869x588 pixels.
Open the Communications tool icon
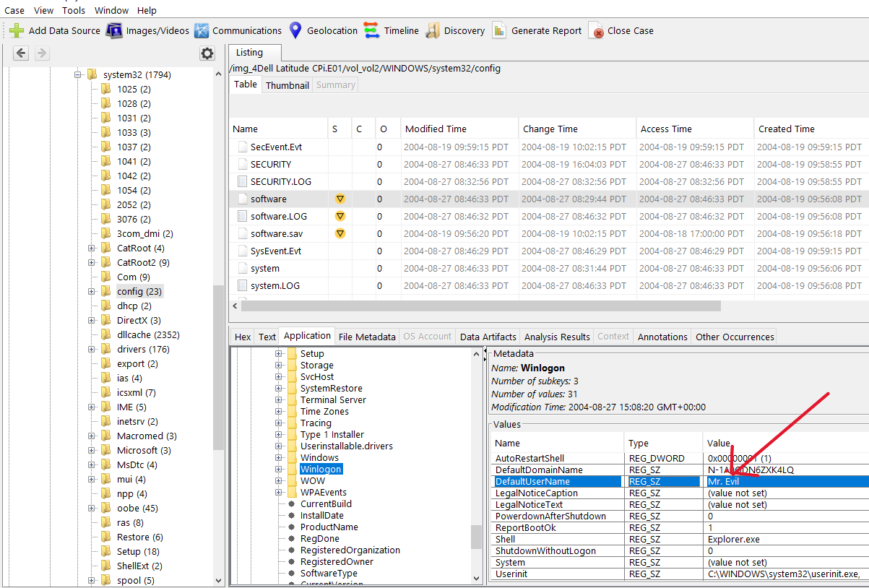click(x=202, y=30)
